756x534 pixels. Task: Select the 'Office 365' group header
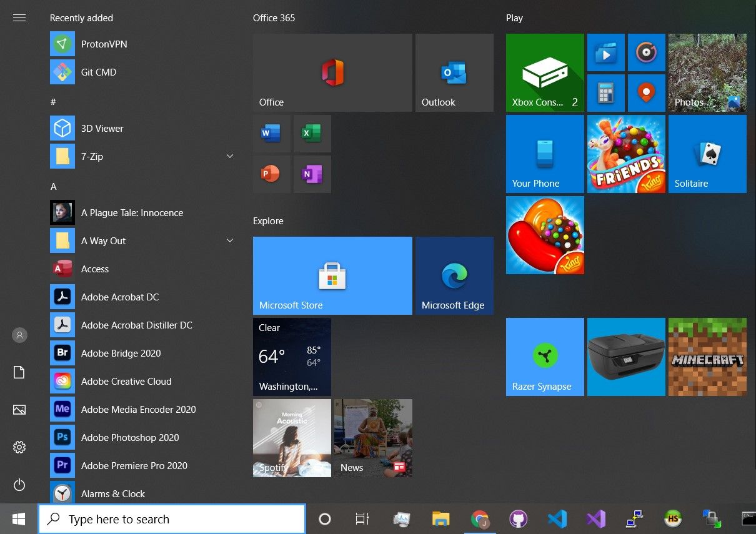tap(274, 18)
